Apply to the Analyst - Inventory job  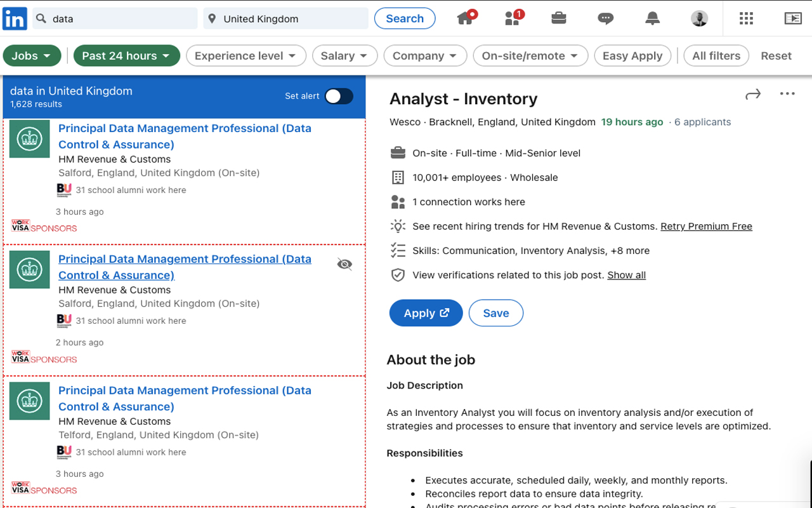426,313
